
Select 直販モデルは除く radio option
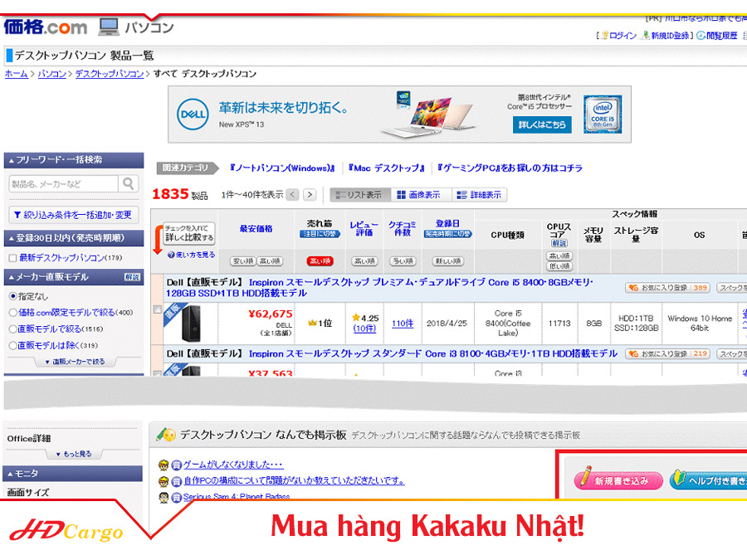(13, 345)
